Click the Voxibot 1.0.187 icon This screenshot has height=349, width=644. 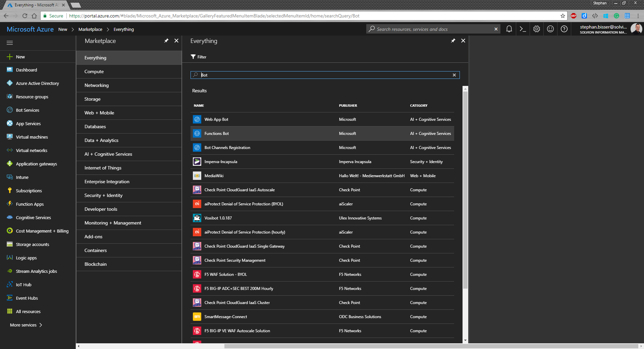point(197,218)
